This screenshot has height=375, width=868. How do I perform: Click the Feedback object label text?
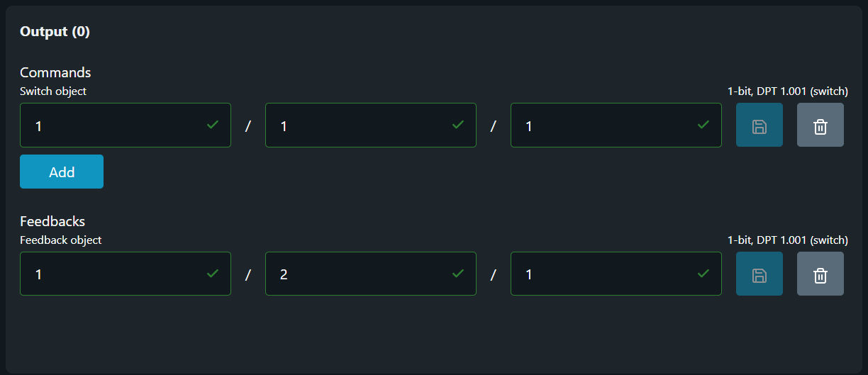coord(60,240)
